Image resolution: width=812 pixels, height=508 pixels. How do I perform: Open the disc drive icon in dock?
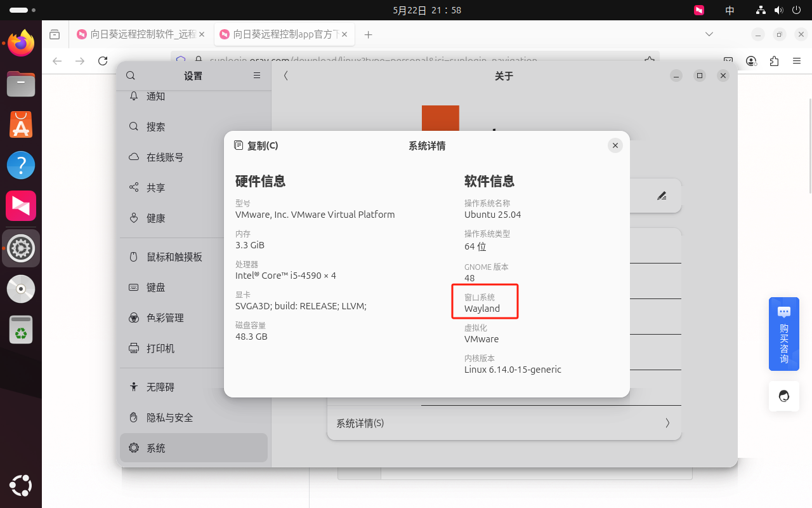[x=21, y=289]
